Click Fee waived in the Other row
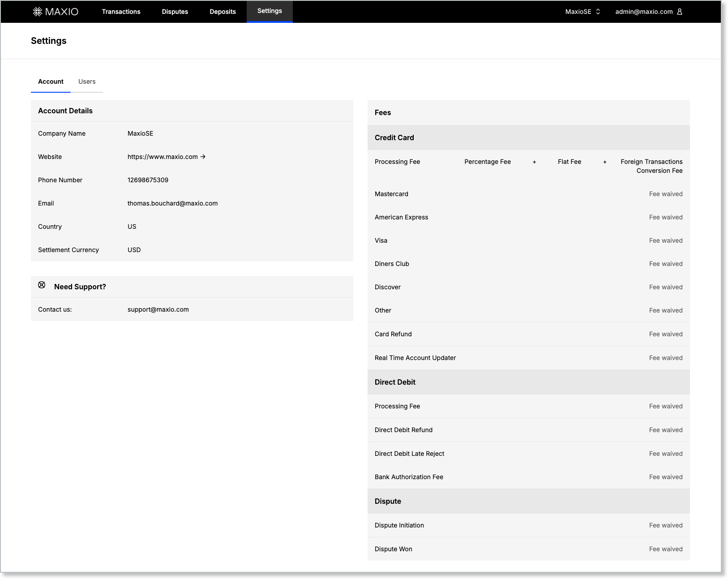The image size is (728, 579). (x=666, y=310)
